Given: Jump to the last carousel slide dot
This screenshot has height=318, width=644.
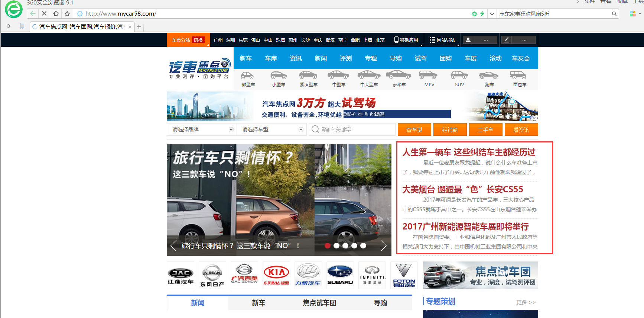Looking at the screenshot, I should 363,245.
